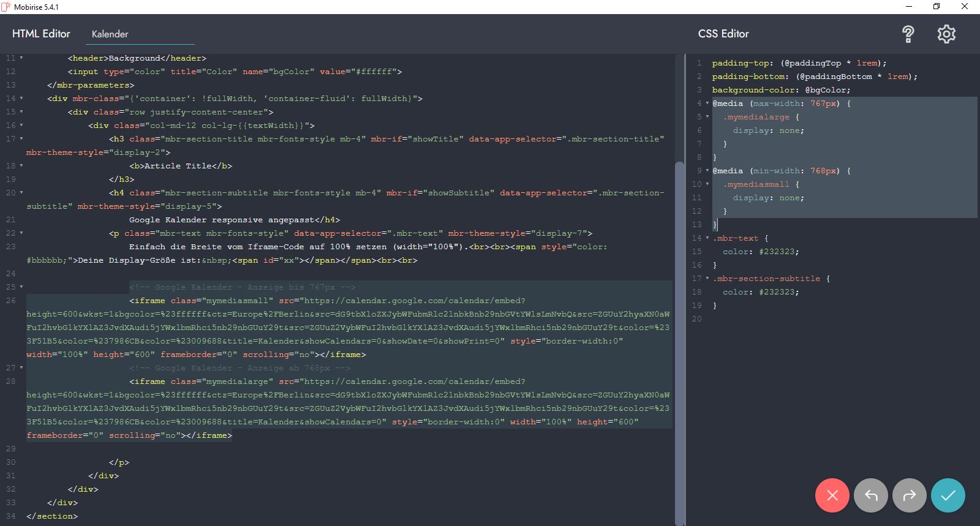
Task: Restore the window using title bar button
Action: (x=936, y=7)
